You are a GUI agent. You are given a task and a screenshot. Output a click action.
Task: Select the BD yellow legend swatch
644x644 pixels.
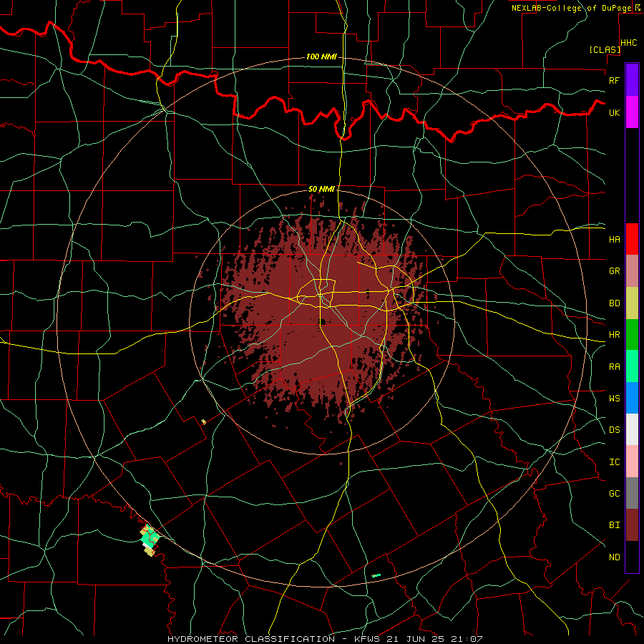tap(632, 303)
